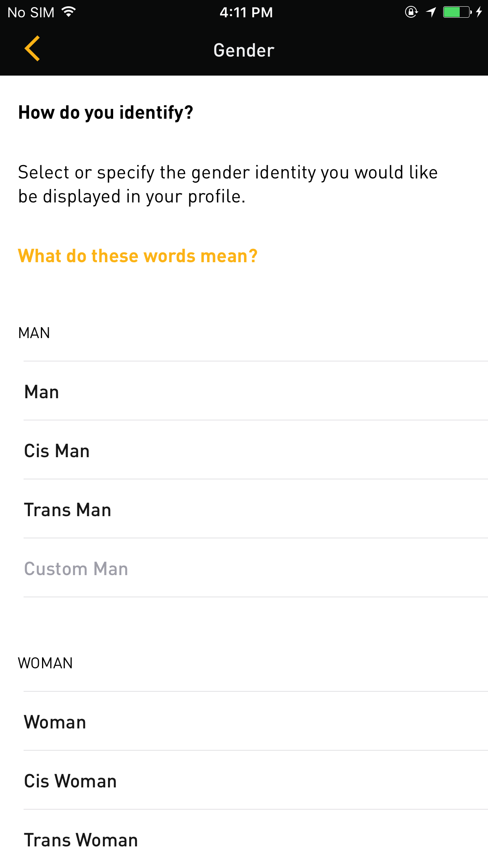Screen dimensions: 488x868
Task: Click the green battery indicator
Action: 457,12
